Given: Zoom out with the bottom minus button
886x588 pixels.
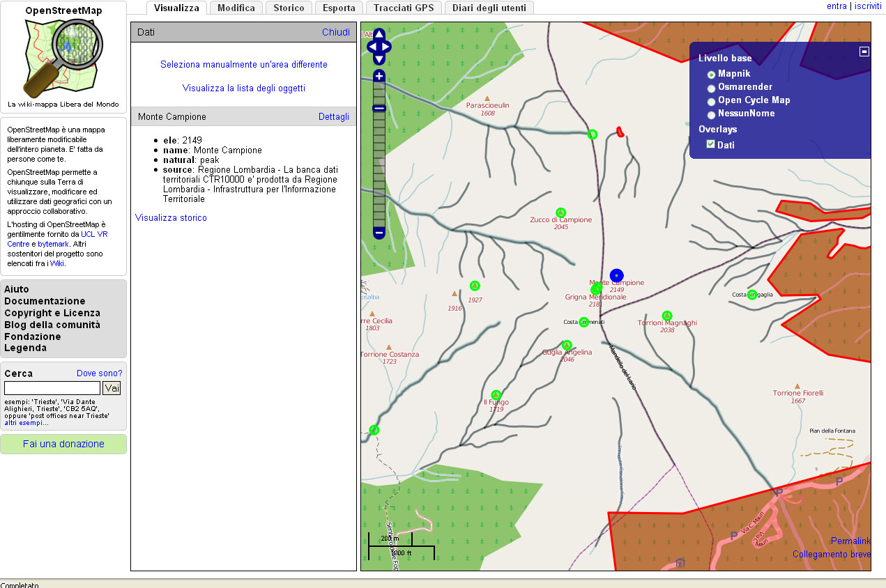Looking at the screenshot, I should (x=379, y=232).
